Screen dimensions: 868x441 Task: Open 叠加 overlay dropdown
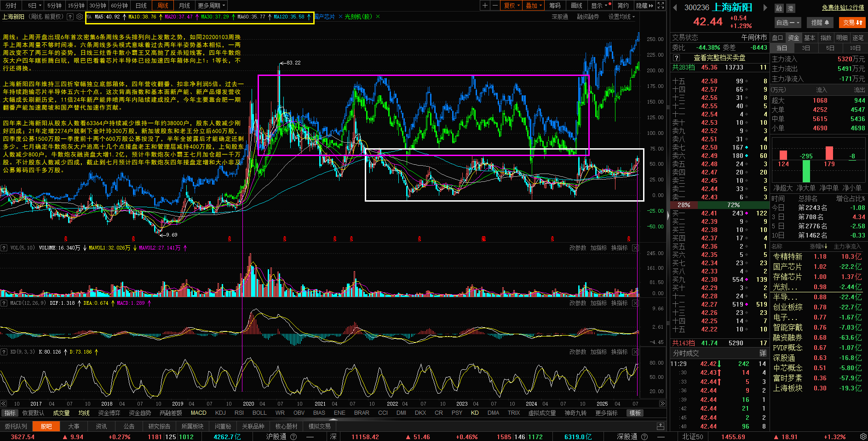[534, 6]
